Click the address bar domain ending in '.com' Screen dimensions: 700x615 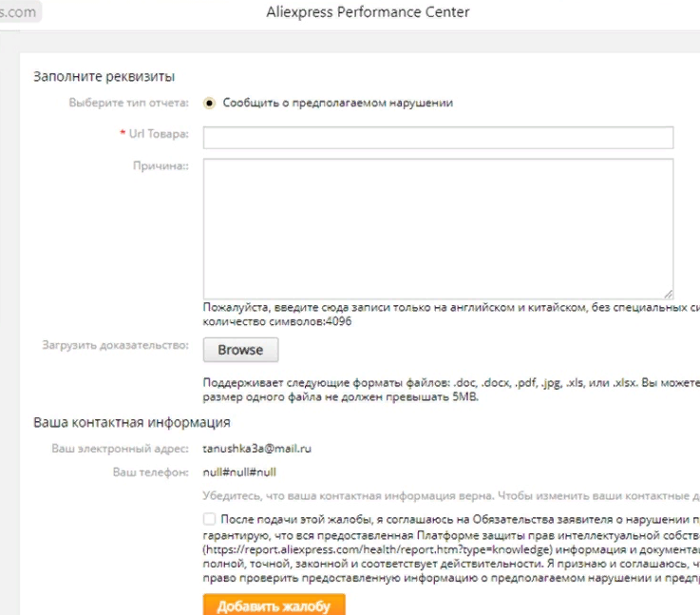[18, 12]
